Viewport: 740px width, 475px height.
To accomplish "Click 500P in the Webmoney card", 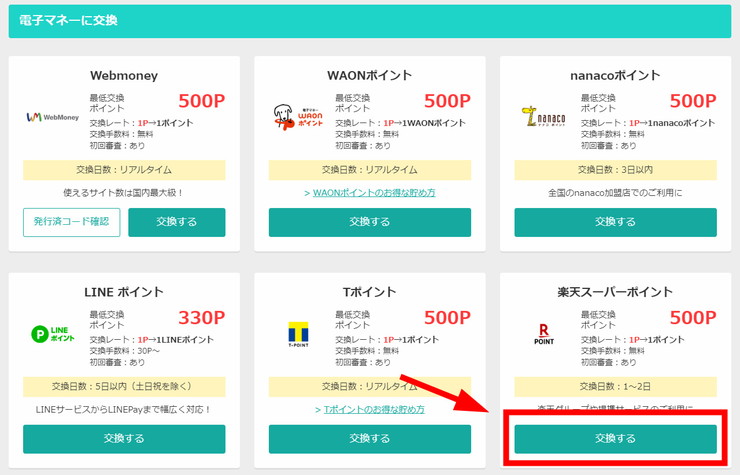I will (x=202, y=101).
